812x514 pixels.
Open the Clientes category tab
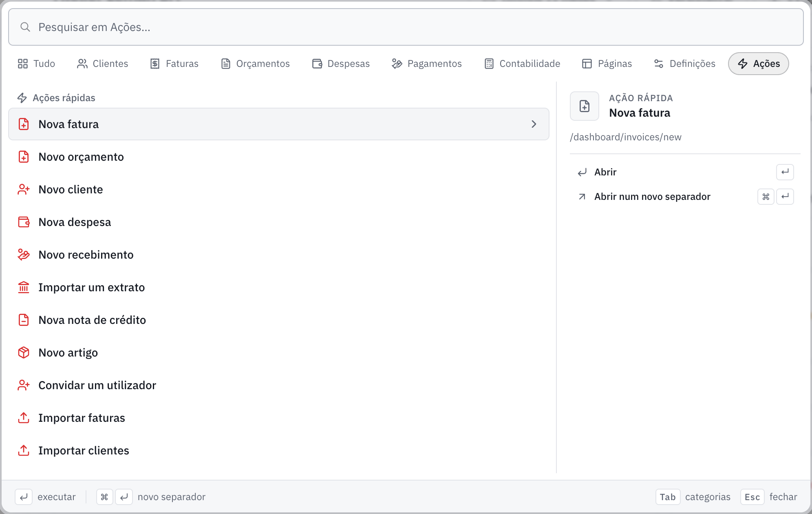102,64
